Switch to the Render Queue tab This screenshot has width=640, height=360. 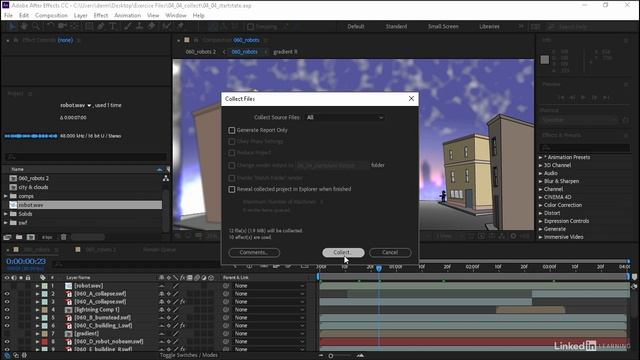click(x=159, y=250)
